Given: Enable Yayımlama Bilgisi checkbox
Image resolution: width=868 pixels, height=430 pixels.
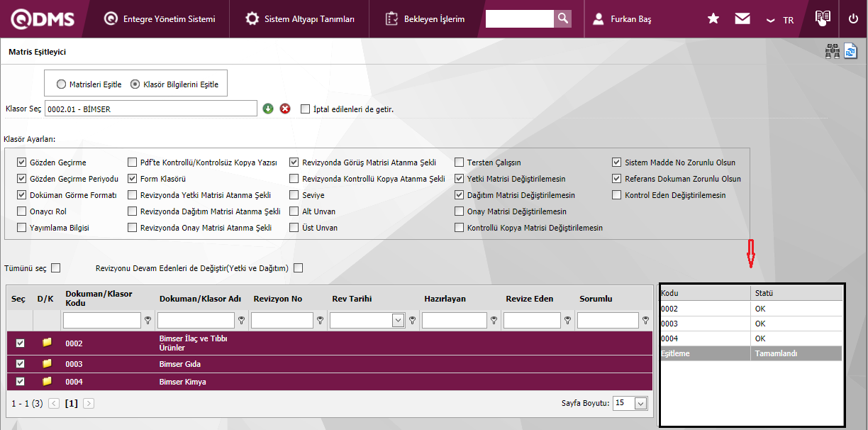Looking at the screenshot, I should 21,228.
